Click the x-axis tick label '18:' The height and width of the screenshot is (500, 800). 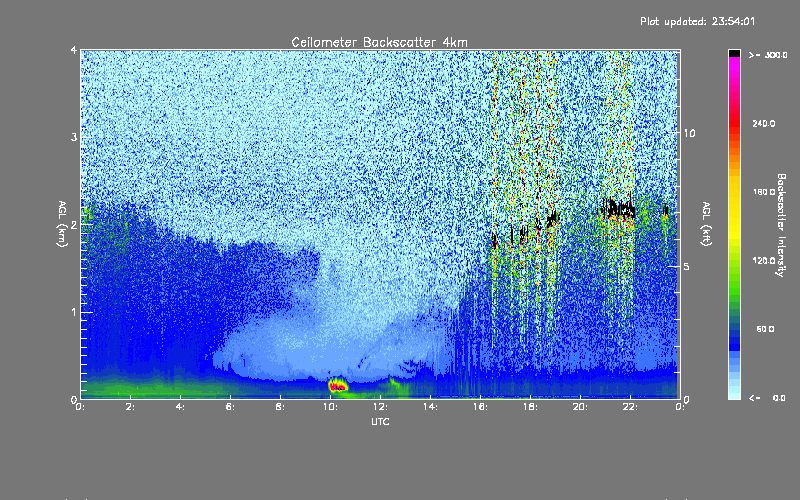[x=530, y=407]
